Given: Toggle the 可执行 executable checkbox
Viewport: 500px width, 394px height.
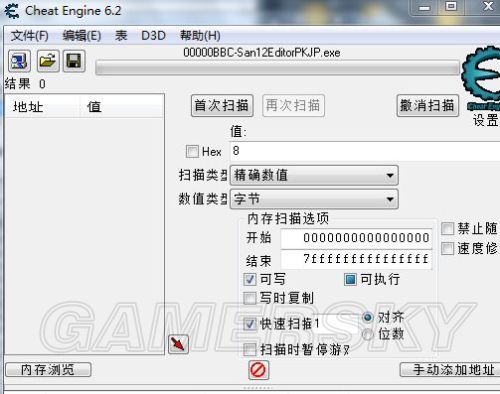Looking at the screenshot, I should pyautogui.click(x=350, y=279).
